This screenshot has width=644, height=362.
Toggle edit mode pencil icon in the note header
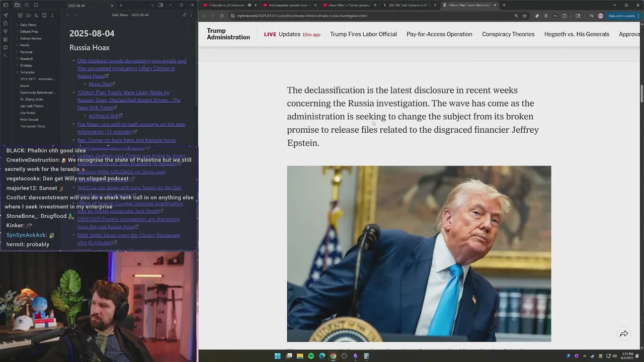point(184,15)
